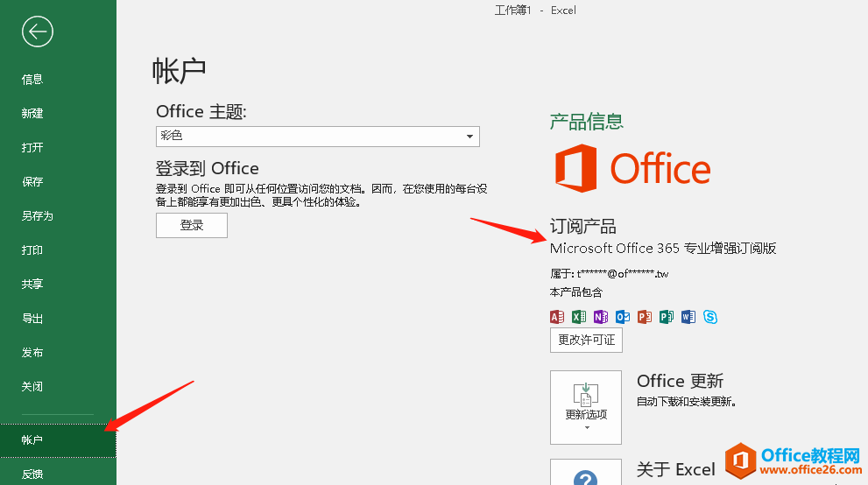Click the Office 更新 heading
Viewport: 868px width, 485px height.
coord(680,381)
